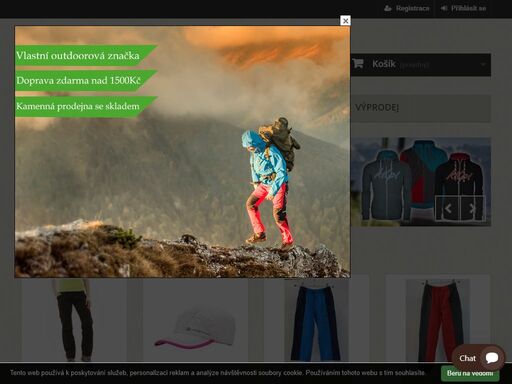Open the black pants model product
Viewport: 512px width, 384px height.
click(74, 320)
